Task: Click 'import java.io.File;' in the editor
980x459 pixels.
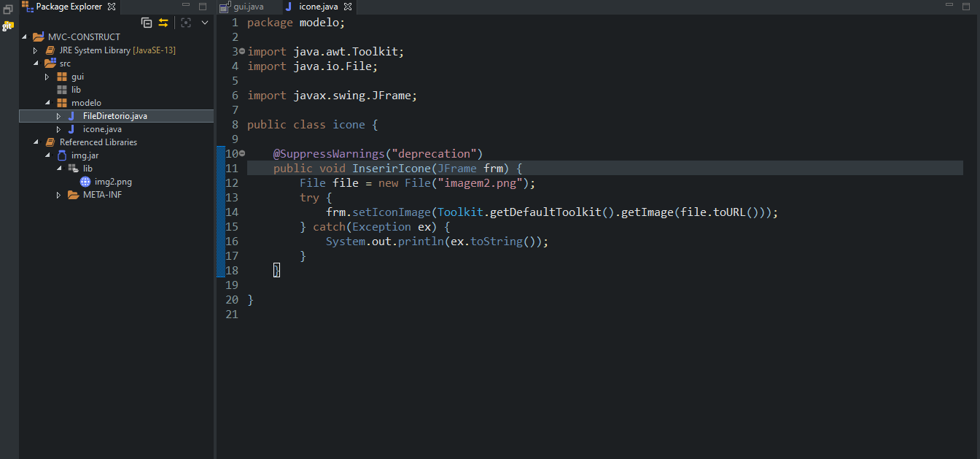Action: 313,66
